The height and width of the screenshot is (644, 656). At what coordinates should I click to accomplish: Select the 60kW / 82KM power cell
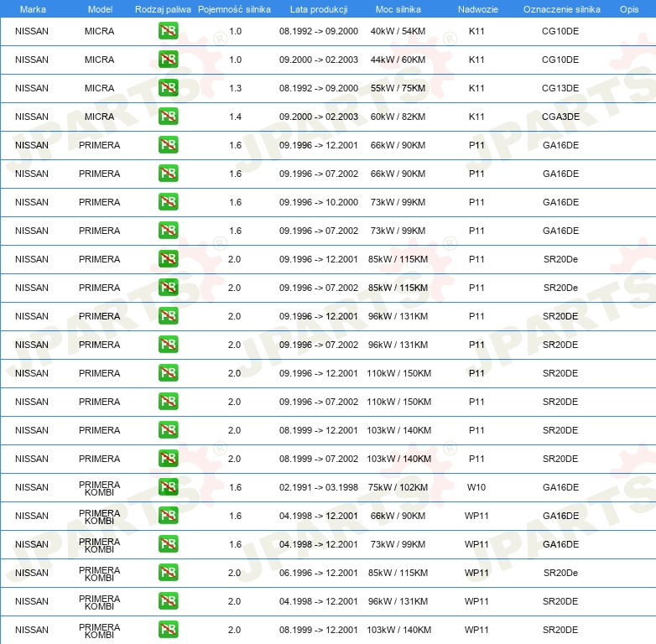tap(398, 117)
